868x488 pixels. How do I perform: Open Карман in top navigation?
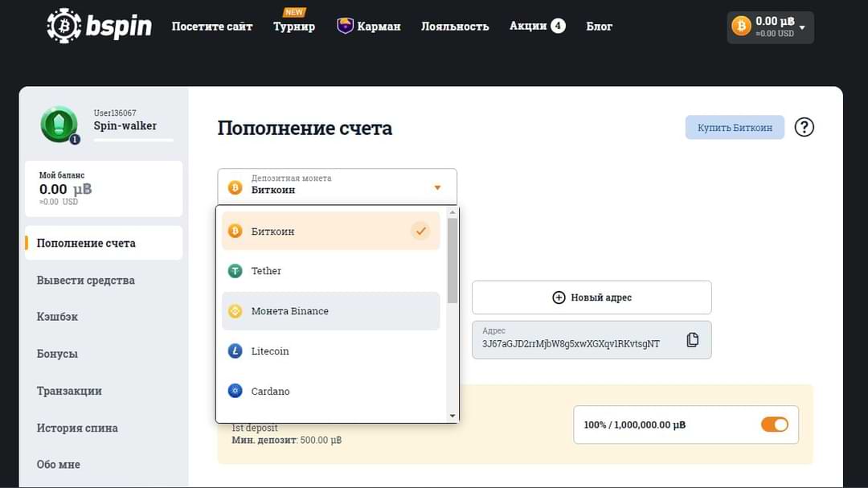pos(379,26)
